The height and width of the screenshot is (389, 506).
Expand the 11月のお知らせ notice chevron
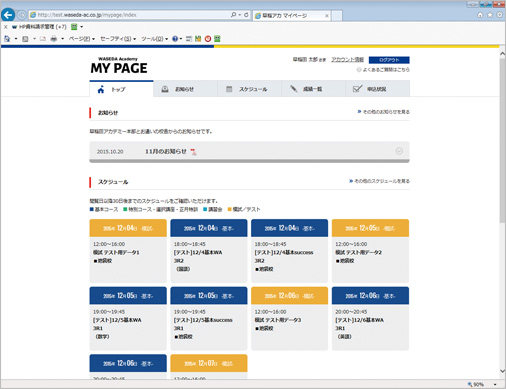(399, 151)
